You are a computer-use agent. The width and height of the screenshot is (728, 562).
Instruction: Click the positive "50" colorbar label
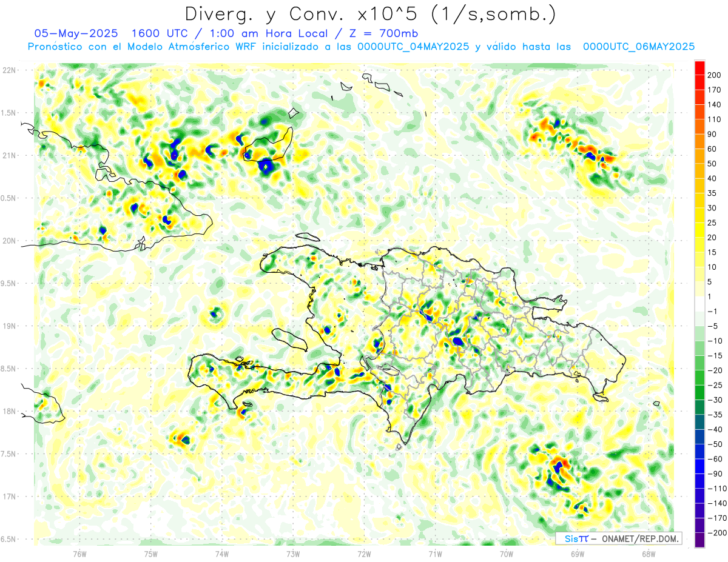(x=712, y=164)
